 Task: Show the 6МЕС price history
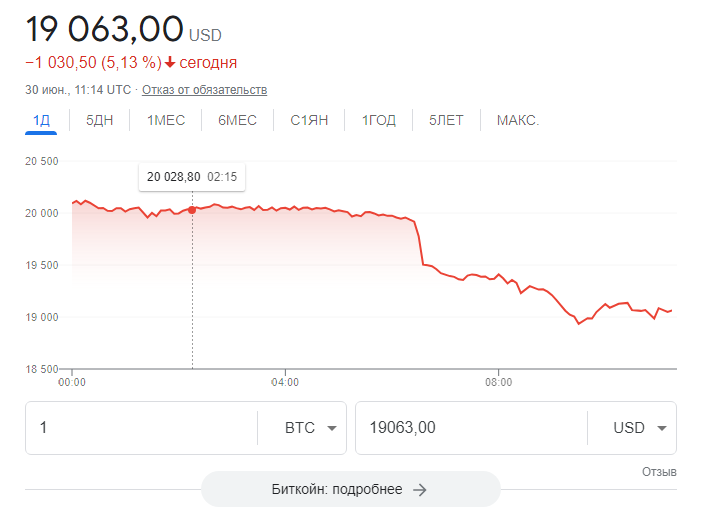pos(237,120)
